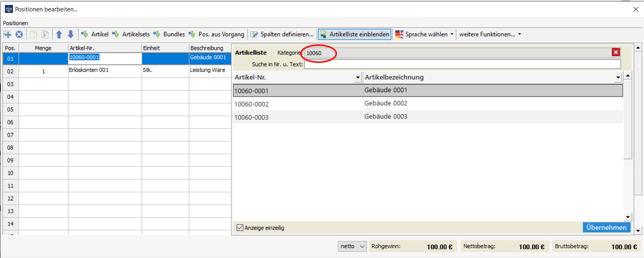Viewport: 644px width, 258px height.
Task: Click the Artikel-Nr. cell 10060-0001 in position 01
Action: click(x=105, y=59)
